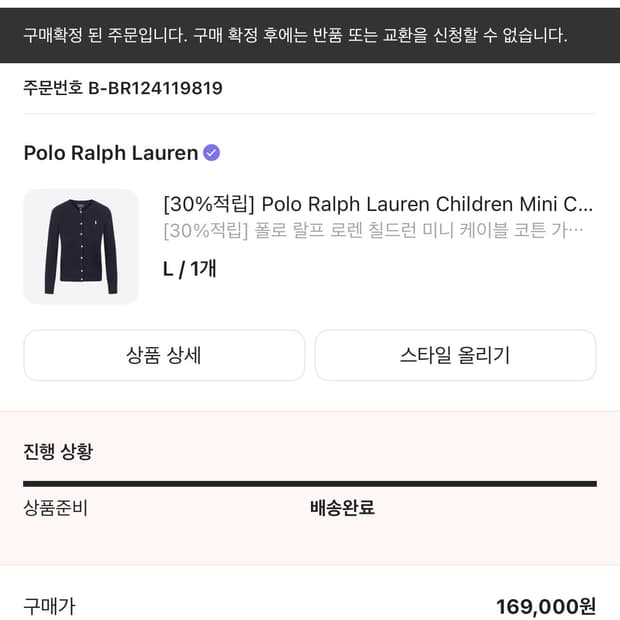Tap the 구매가 label
This screenshot has height=620, width=620.
point(49,606)
